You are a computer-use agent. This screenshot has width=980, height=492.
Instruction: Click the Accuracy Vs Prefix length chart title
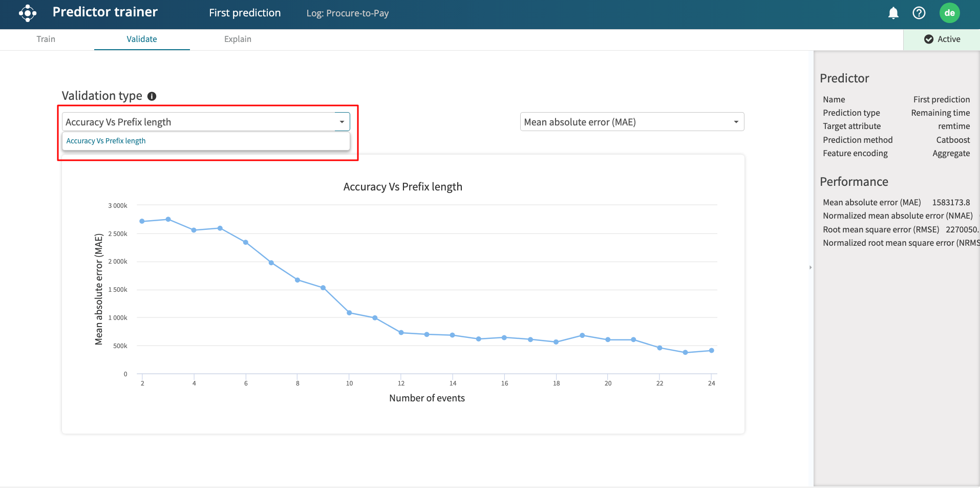[402, 187]
